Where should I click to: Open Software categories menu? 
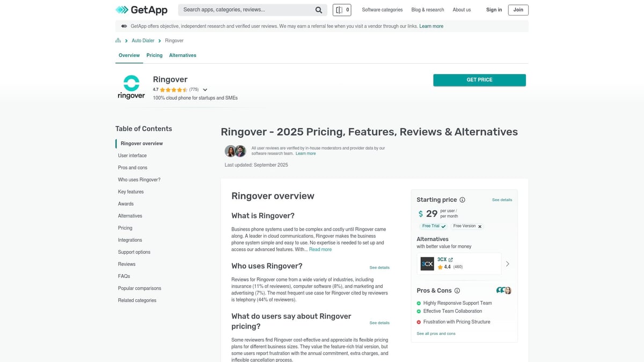point(382,10)
